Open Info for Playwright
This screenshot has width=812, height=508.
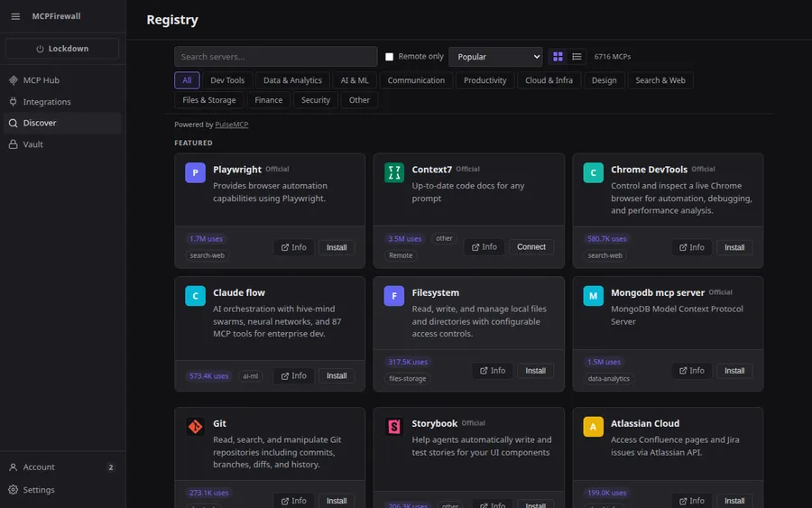293,247
